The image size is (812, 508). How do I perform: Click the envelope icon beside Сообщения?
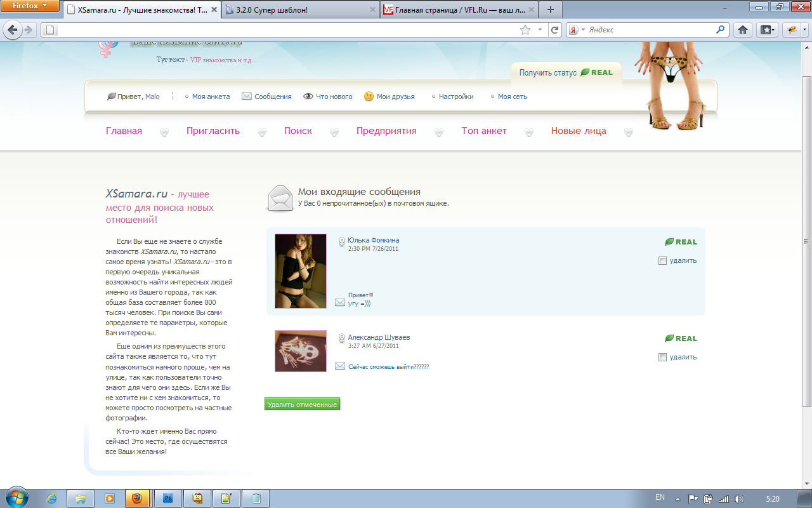[x=247, y=97]
